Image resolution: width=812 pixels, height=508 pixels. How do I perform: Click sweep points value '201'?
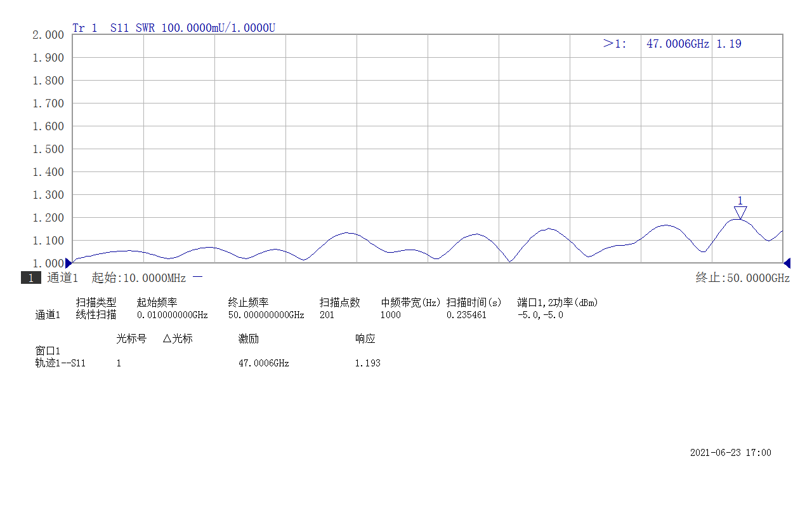click(x=327, y=315)
